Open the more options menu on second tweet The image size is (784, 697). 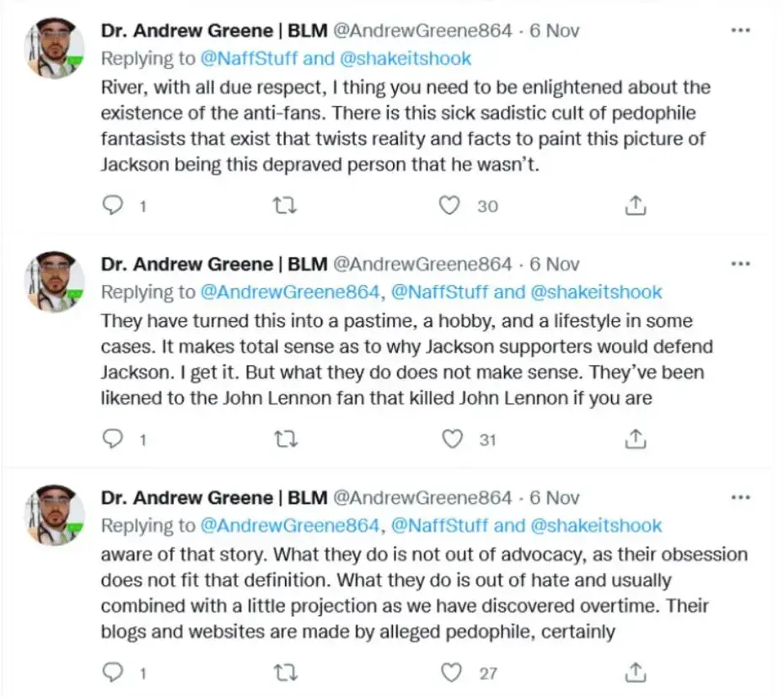pyautogui.click(x=739, y=264)
